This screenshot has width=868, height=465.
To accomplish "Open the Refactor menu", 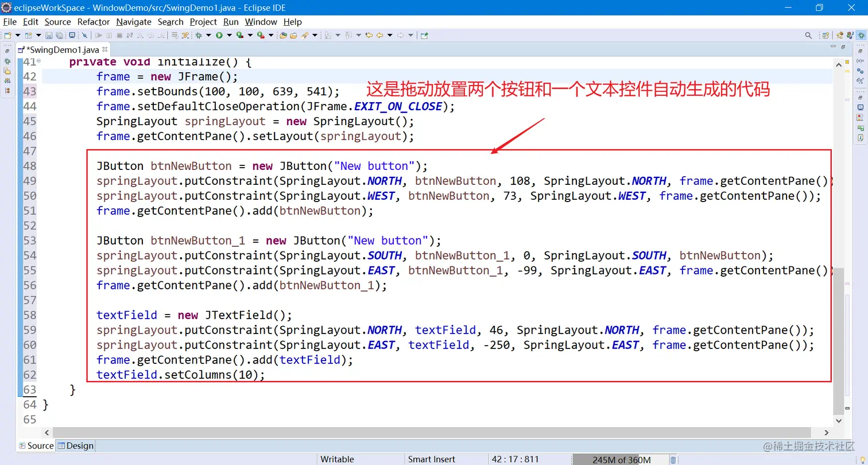I will coord(94,22).
